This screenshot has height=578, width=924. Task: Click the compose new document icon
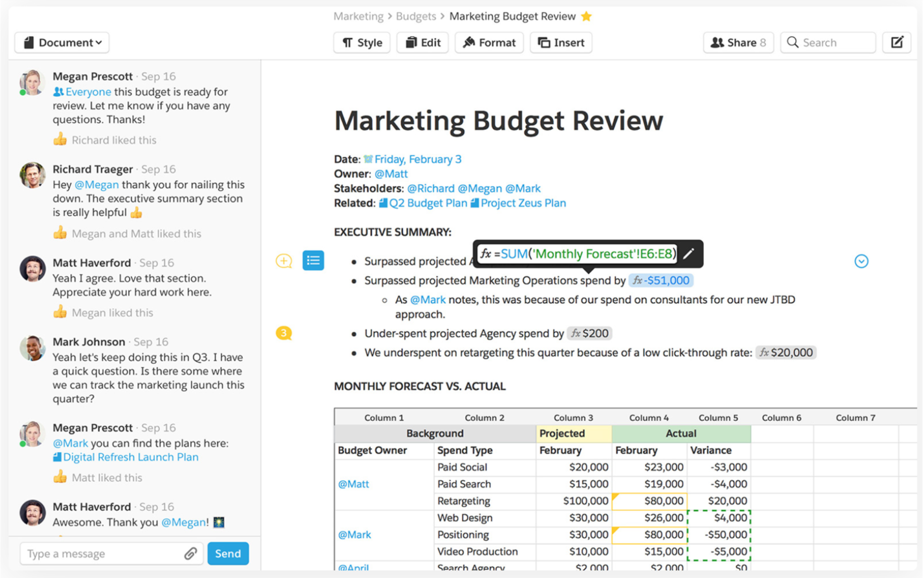pos(896,43)
